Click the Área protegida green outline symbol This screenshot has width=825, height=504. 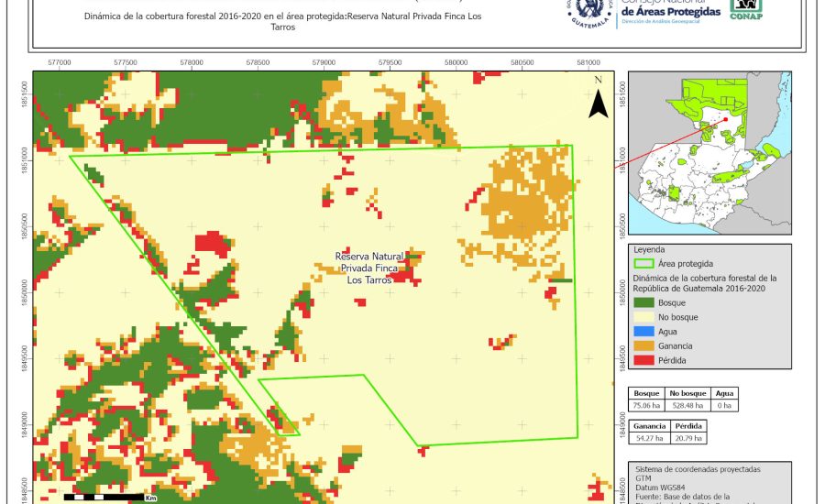643,263
